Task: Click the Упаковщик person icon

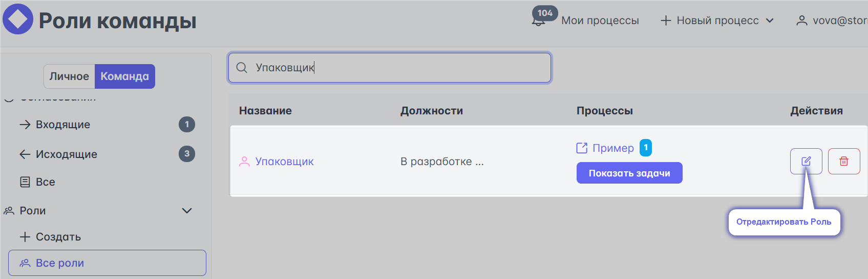Action: (244, 162)
